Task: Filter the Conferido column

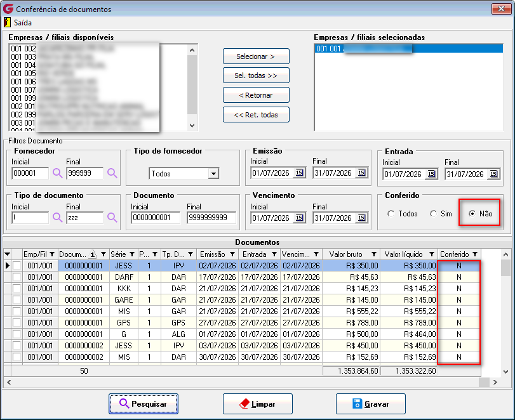Action: 475,254
